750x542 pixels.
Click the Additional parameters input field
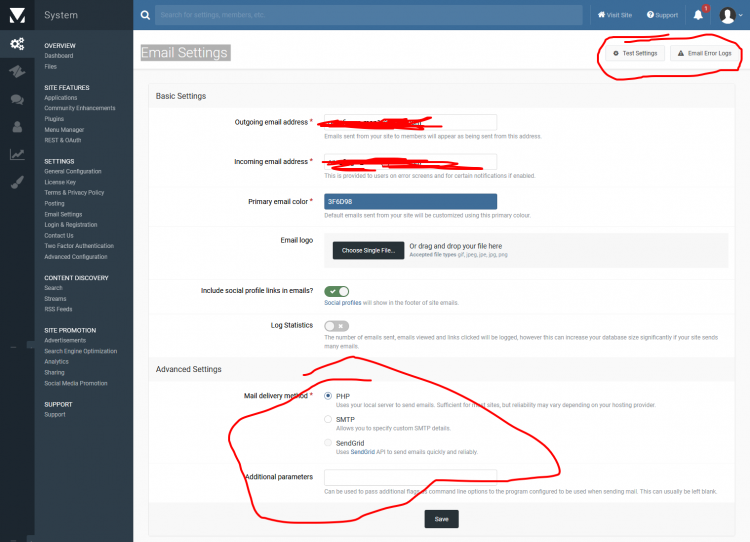click(410, 477)
